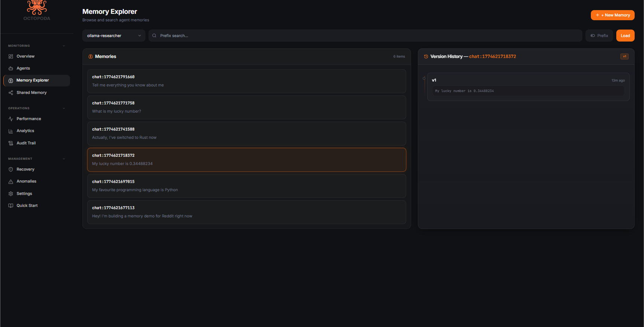Click the Overview grid icon in sidebar
Viewport: 644px width, 327px height.
pyautogui.click(x=11, y=56)
